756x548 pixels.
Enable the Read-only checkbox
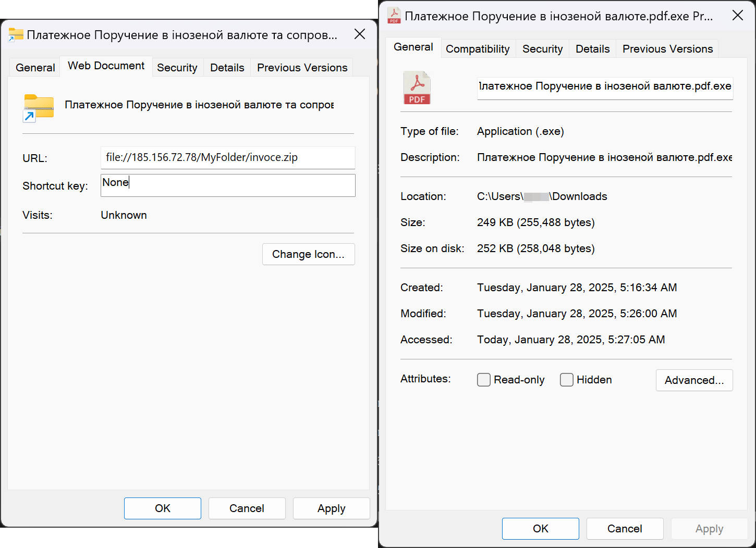pyautogui.click(x=484, y=380)
